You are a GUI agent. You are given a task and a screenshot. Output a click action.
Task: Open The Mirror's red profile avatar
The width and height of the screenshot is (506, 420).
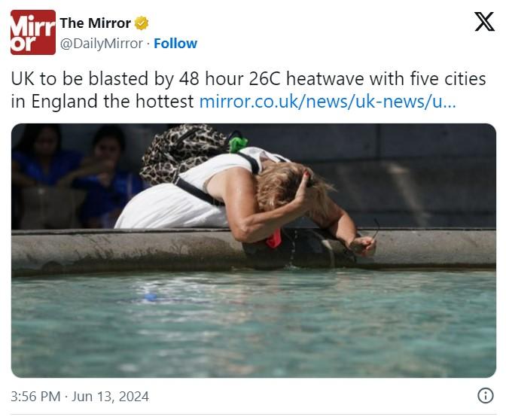[x=33, y=32]
